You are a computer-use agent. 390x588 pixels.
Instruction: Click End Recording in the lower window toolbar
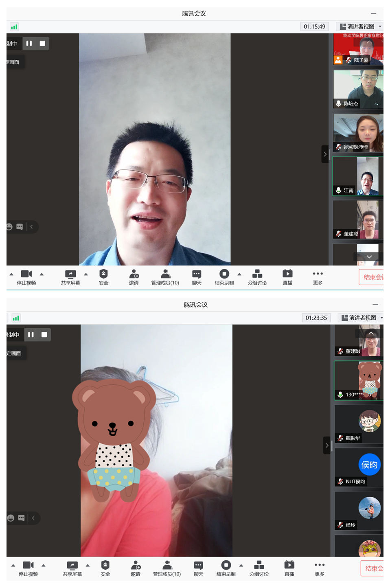[x=226, y=568]
